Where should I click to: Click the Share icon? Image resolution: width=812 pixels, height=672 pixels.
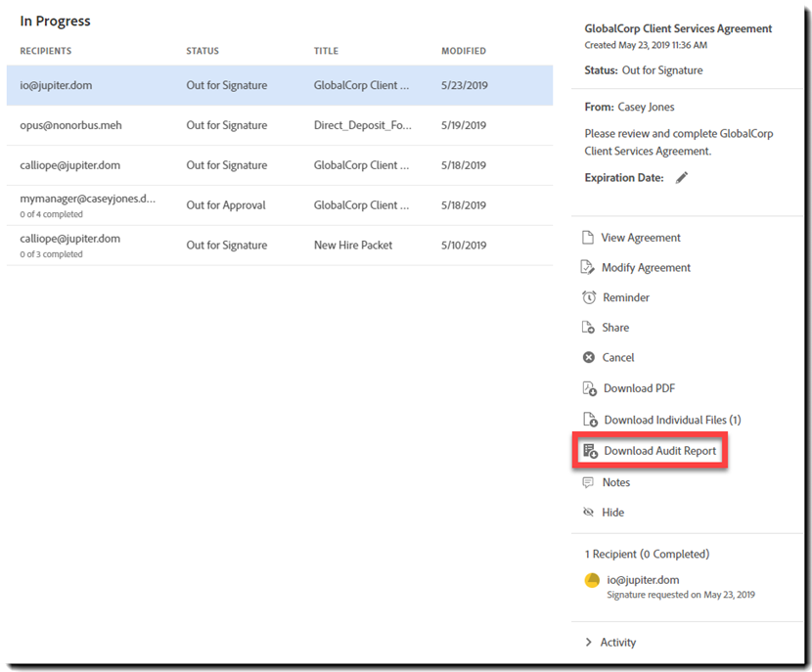(588, 328)
